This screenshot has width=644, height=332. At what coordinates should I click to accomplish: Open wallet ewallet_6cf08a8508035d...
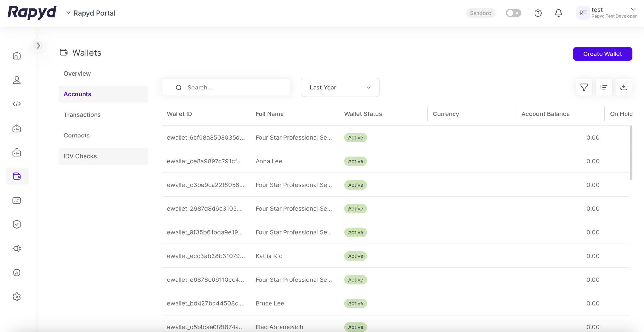pos(206,138)
